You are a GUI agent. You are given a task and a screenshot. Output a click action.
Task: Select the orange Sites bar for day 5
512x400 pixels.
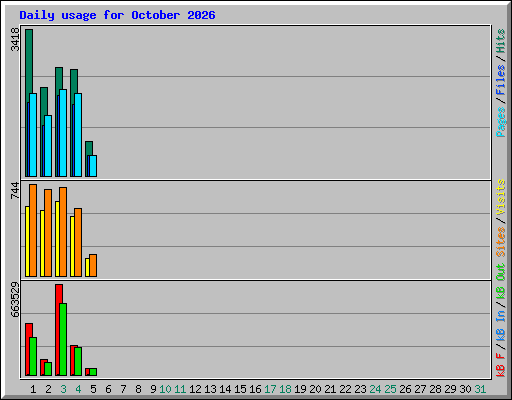tap(93, 266)
